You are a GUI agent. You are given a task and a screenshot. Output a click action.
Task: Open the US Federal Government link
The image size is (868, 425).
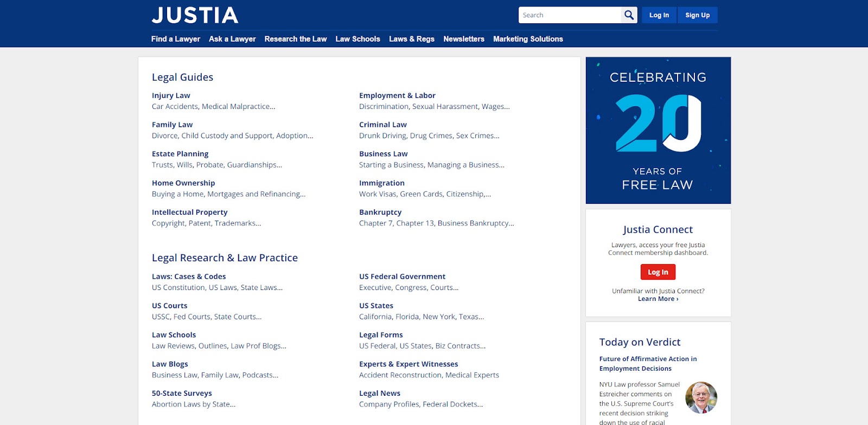point(402,276)
